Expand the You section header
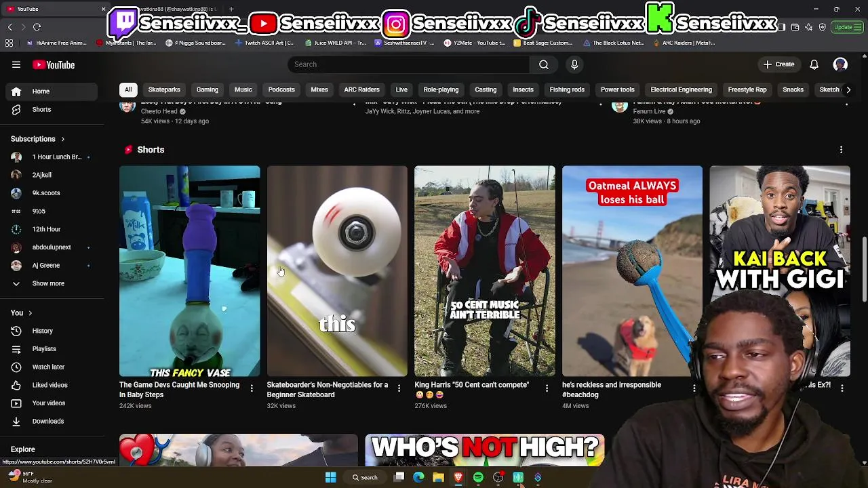 [x=22, y=312]
